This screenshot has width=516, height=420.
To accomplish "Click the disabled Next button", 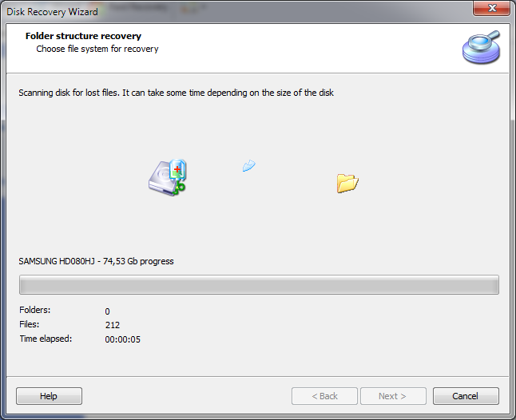I will point(393,396).
